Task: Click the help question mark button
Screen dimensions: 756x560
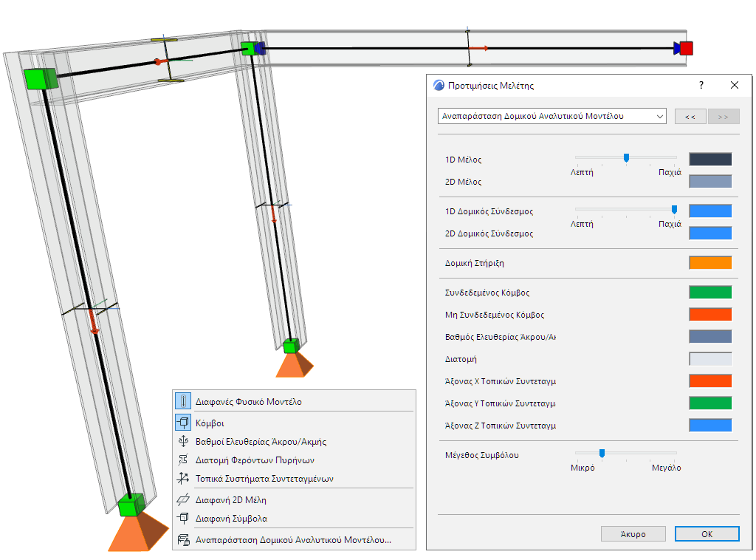Action: (701, 85)
